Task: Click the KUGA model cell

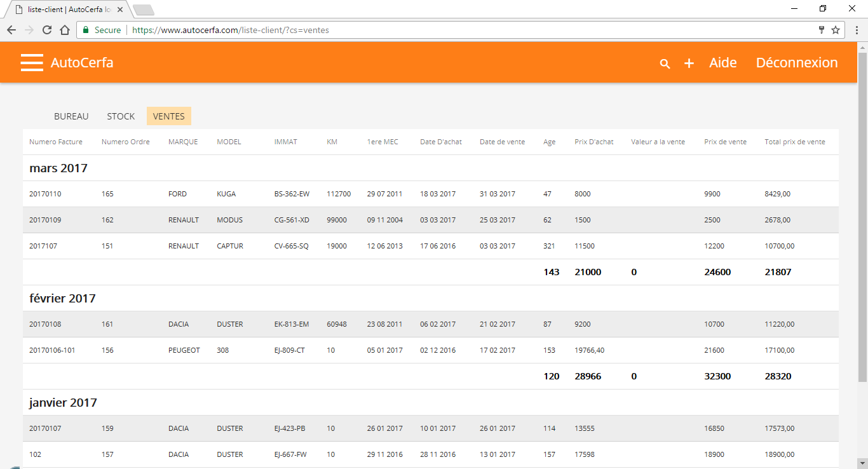Action: tap(226, 194)
